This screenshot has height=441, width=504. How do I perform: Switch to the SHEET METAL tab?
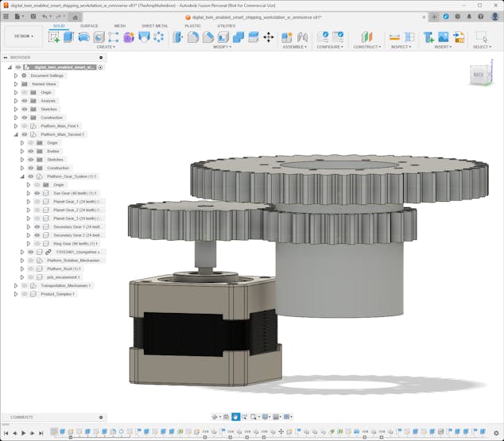click(154, 25)
